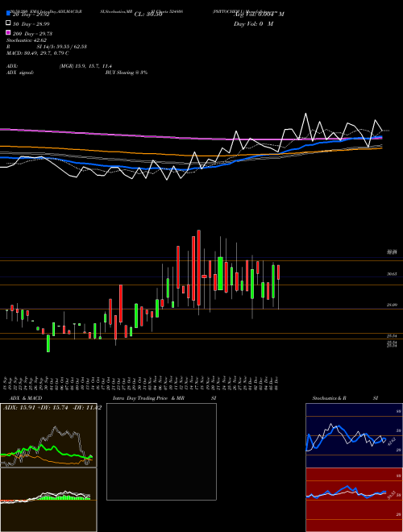The width and height of the screenshot is (403, 532).
Task: Click the 'Intra Day Trading Price & MRSI' title
Action: point(164,398)
